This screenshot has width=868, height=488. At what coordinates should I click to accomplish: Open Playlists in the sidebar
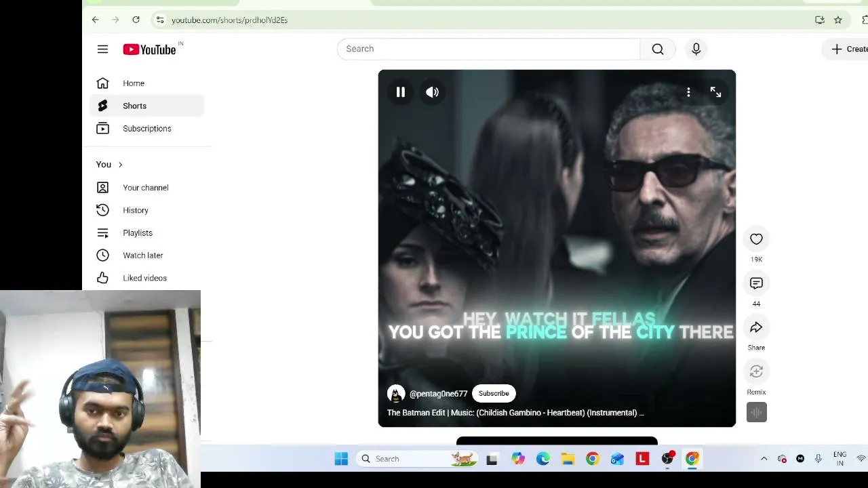[x=146, y=232]
